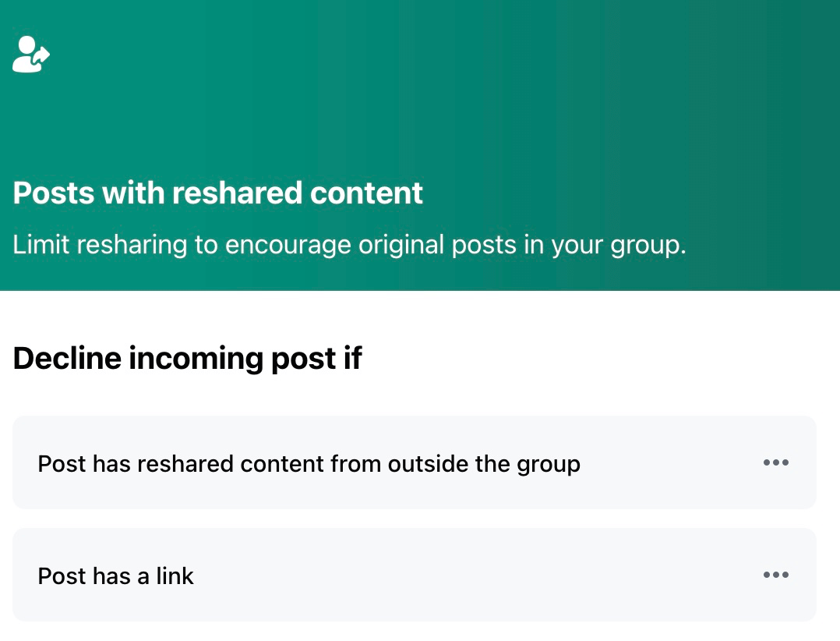Click 'Limit resharing to encourage original posts' subtitle
The image size is (840, 641).
coord(349,245)
